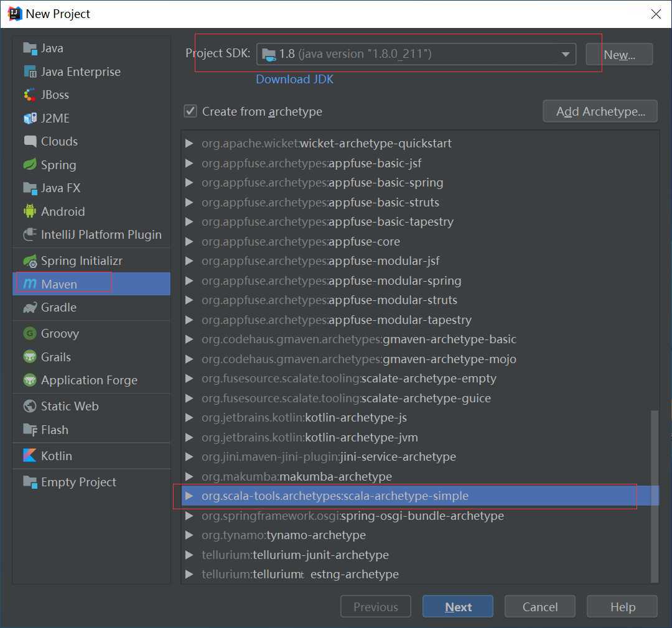The height and width of the screenshot is (628, 672).
Task: Click the Maven 'm' icon
Action: pyautogui.click(x=30, y=284)
